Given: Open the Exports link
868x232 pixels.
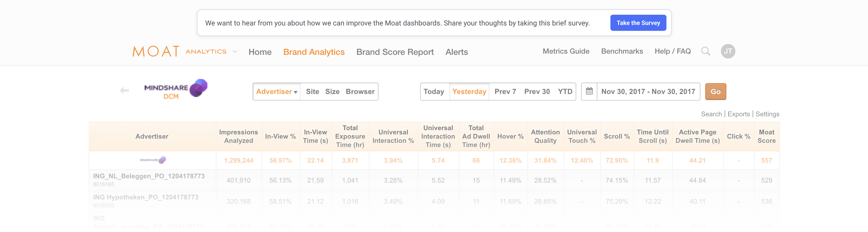Looking at the screenshot, I should (x=738, y=114).
